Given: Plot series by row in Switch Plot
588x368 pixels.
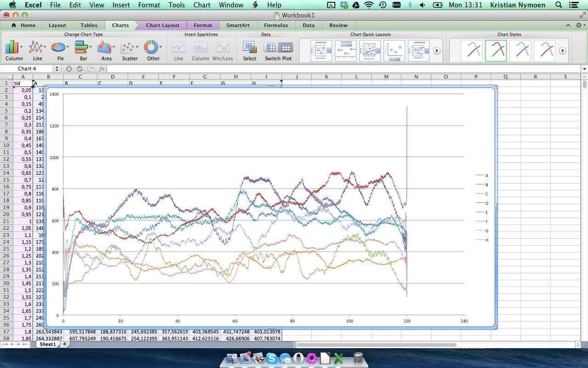Looking at the screenshot, I should tap(271, 47).
